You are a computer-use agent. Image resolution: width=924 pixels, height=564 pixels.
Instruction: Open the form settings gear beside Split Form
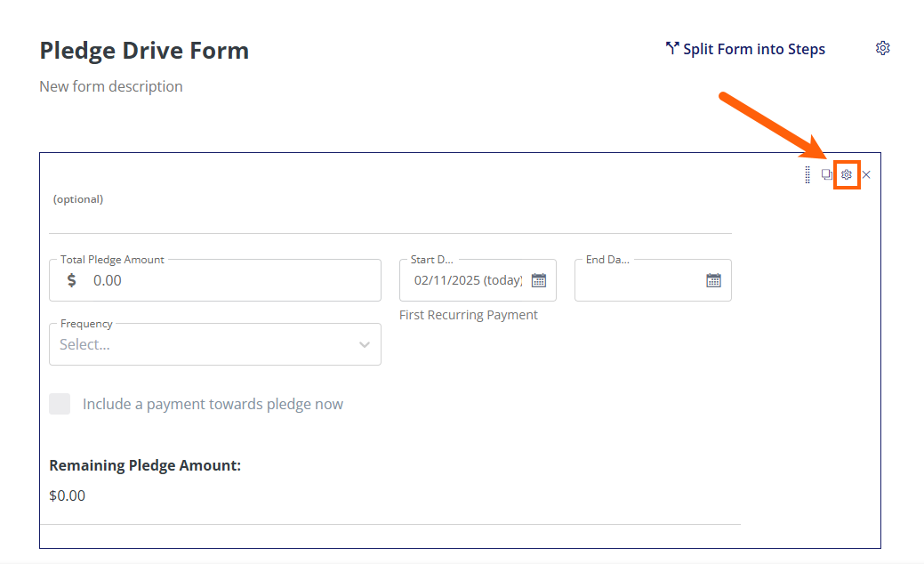(x=882, y=48)
